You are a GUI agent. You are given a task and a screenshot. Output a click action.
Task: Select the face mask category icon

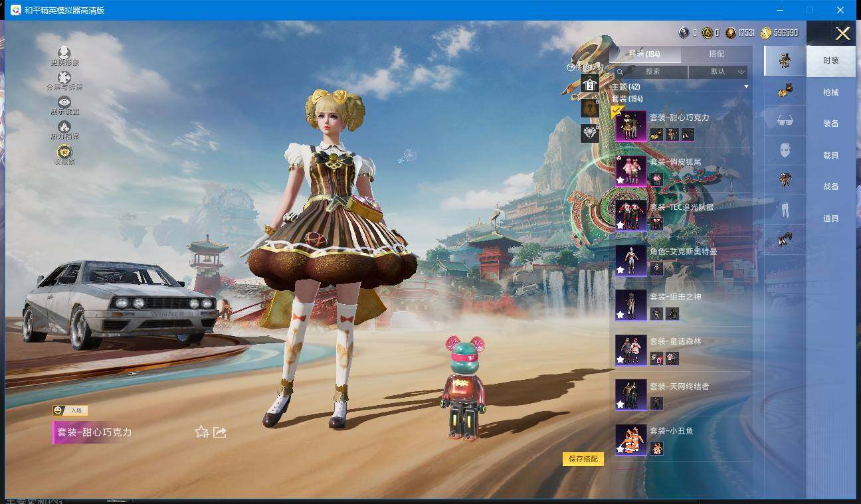click(x=785, y=151)
